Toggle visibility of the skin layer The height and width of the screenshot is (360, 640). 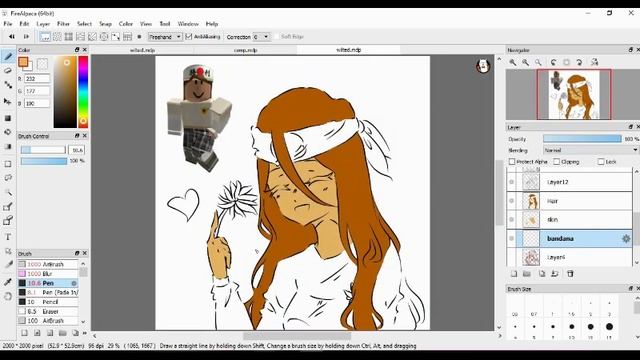511,220
